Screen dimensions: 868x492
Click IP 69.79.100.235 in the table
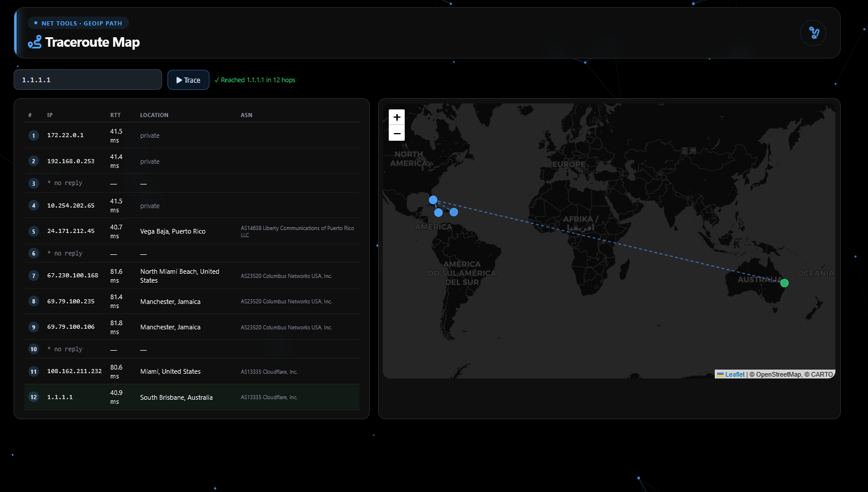pos(70,302)
